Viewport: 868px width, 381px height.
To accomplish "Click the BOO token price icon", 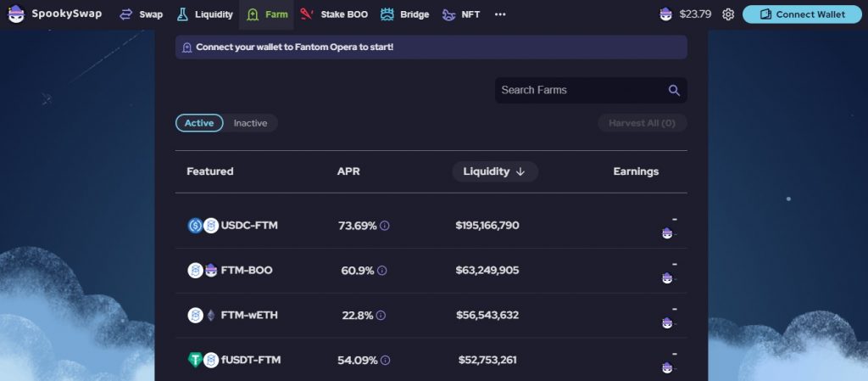I will (666, 14).
